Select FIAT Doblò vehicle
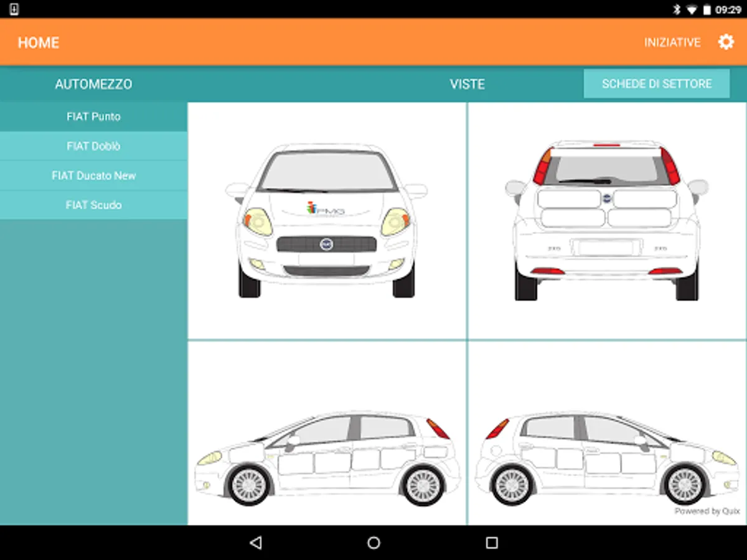The width and height of the screenshot is (747, 560). [93, 146]
